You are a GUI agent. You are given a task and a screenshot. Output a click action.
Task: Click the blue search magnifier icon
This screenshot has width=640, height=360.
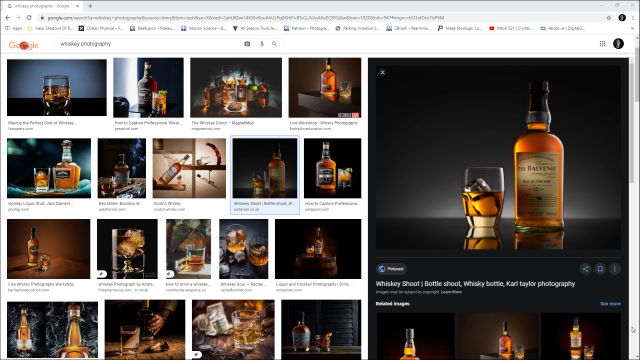(x=274, y=44)
